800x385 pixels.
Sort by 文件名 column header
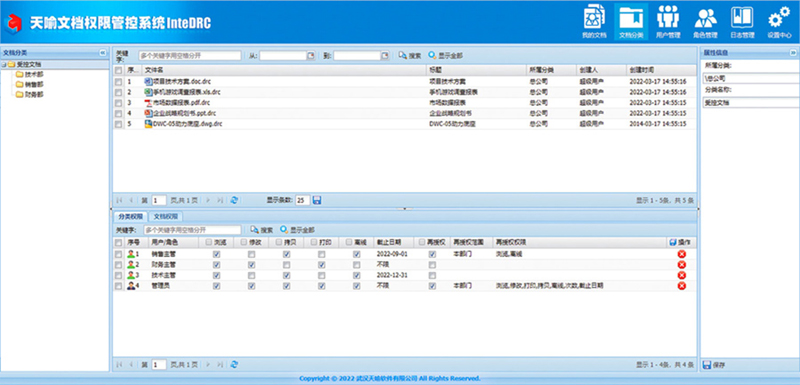click(x=284, y=70)
